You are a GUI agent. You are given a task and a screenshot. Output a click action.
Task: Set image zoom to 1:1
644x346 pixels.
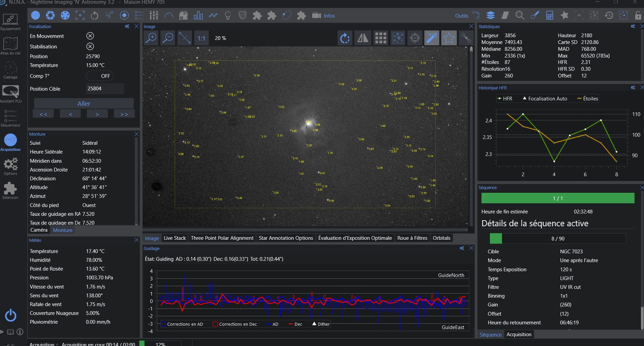[201, 38]
